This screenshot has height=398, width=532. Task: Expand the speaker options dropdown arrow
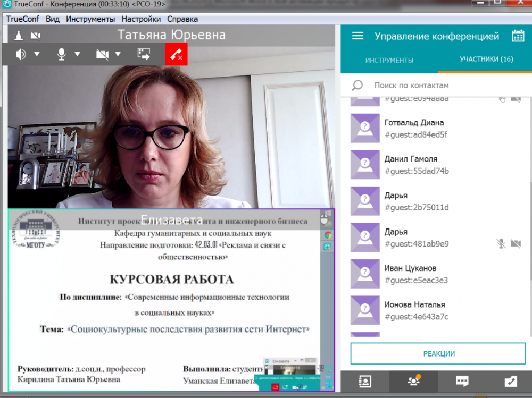[37, 54]
